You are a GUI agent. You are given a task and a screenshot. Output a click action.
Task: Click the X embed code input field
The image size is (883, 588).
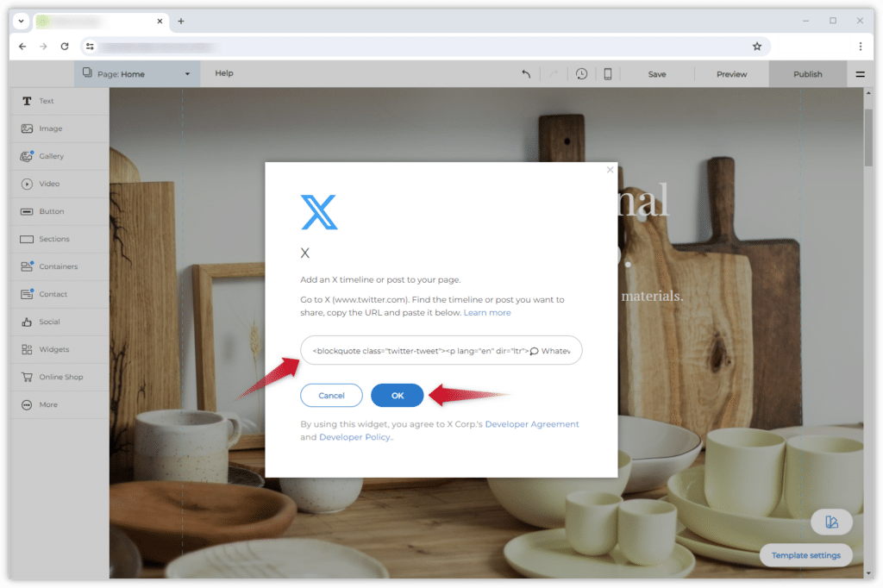441,350
